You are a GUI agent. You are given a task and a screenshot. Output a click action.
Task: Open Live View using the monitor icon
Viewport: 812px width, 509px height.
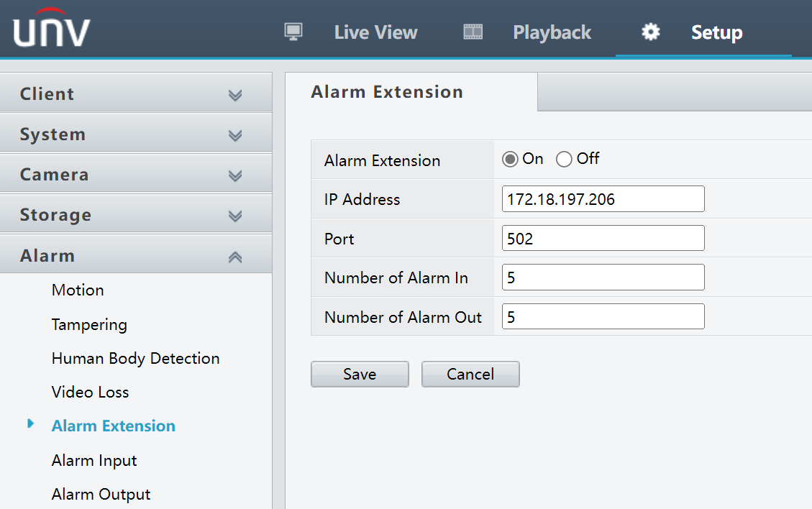tap(293, 32)
